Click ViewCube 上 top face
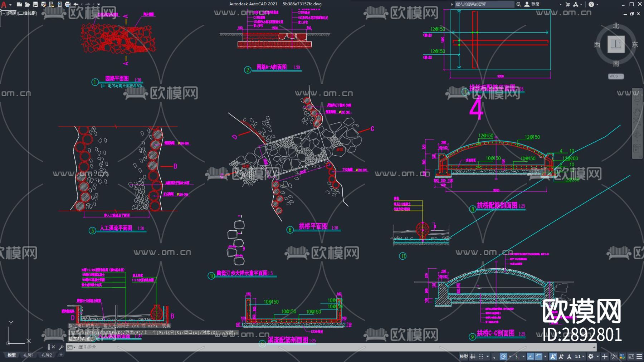This screenshot has width=644, height=362. (x=616, y=44)
